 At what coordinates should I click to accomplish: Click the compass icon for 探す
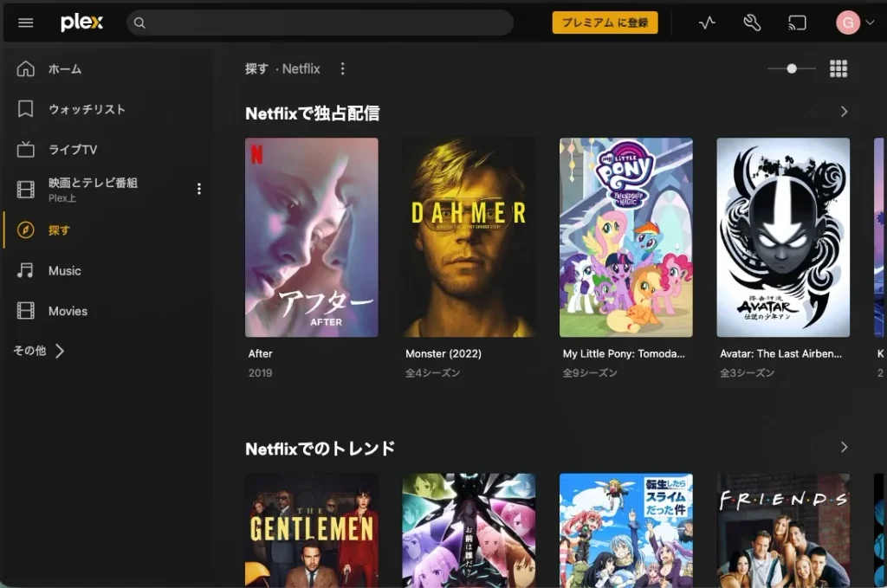click(x=25, y=230)
